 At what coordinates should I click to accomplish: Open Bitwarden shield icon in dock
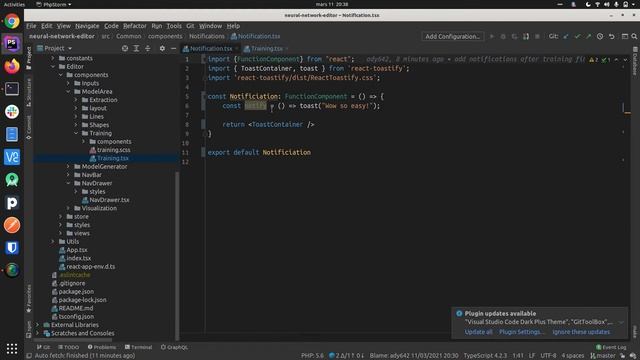coord(12,247)
